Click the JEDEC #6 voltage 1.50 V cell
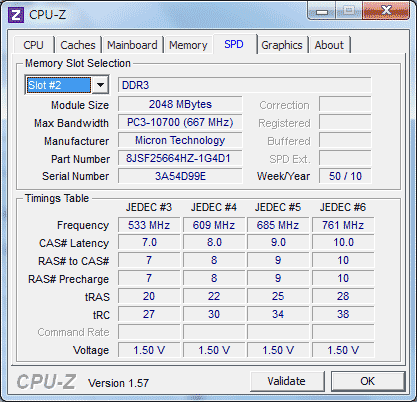 pos(343,350)
